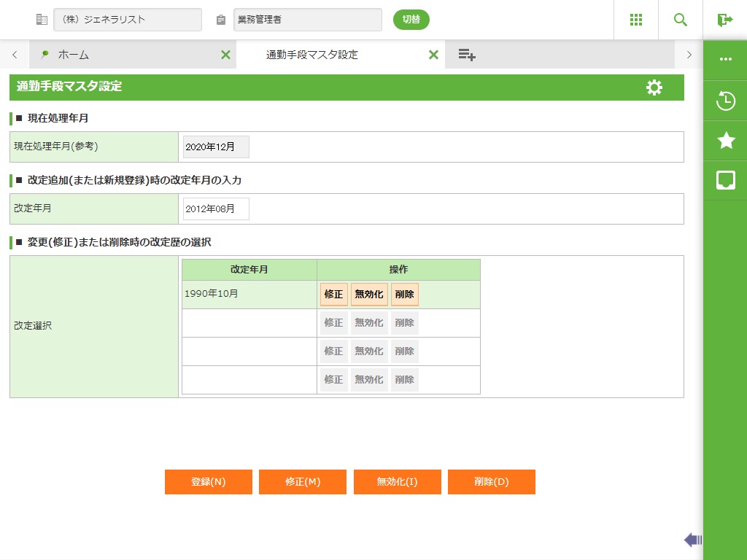Click the 改定年月 input field
747x560 pixels.
[x=216, y=209]
